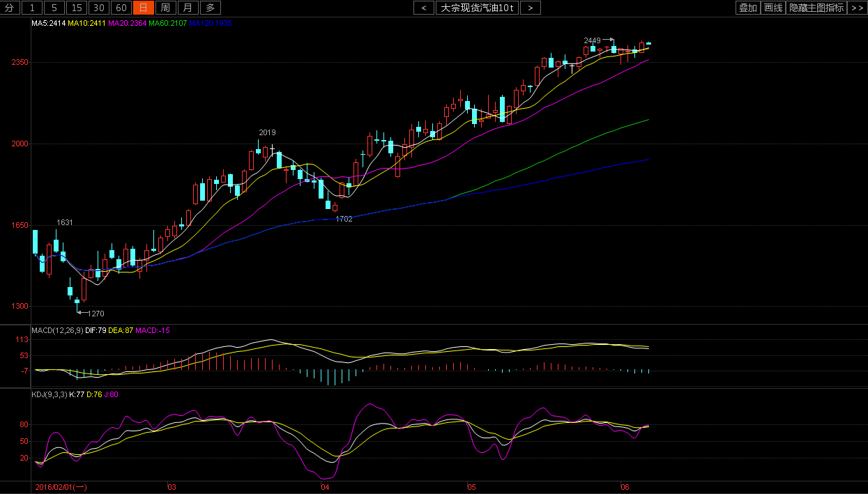Click the 53 MACD axis label
The width and height of the screenshot is (868, 494).
(x=24, y=356)
